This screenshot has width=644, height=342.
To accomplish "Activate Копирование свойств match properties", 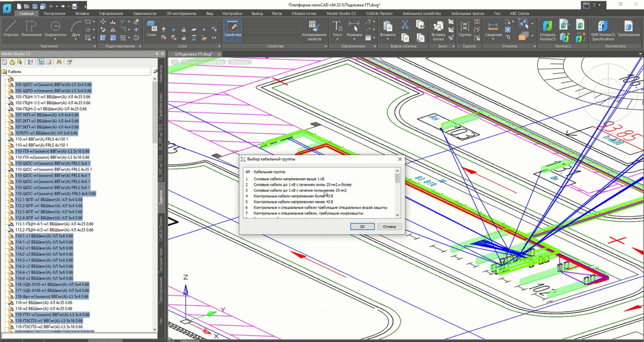I will click(x=314, y=31).
